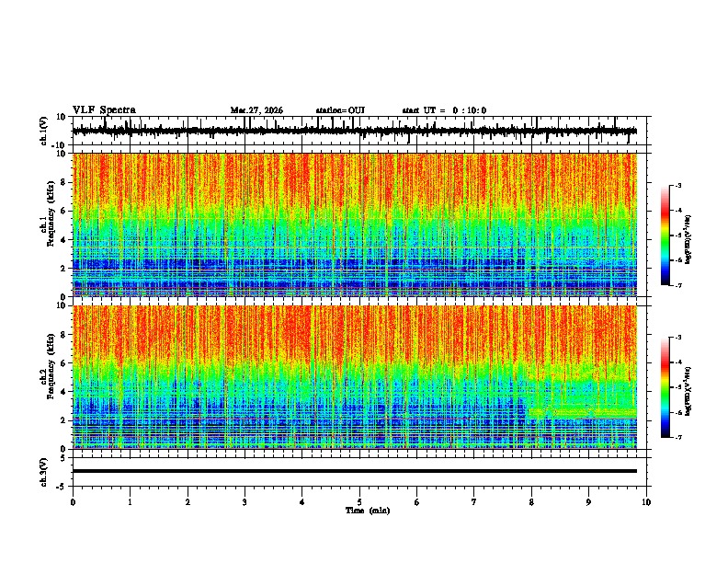Image resolution: width=728 pixels, height=563 pixels.
Task: Select the date text "Mar.27, 2026"
Action: (256, 110)
